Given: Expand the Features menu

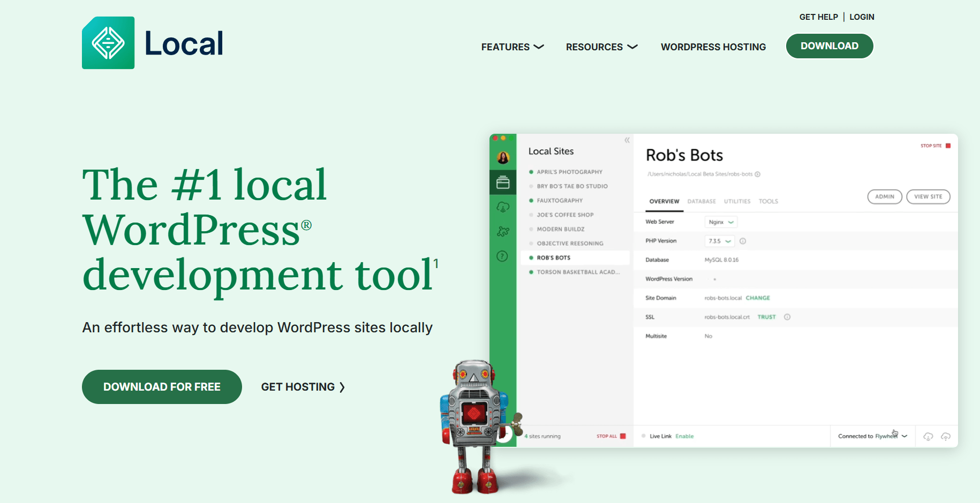Looking at the screenshot, I should coord(512,47).
